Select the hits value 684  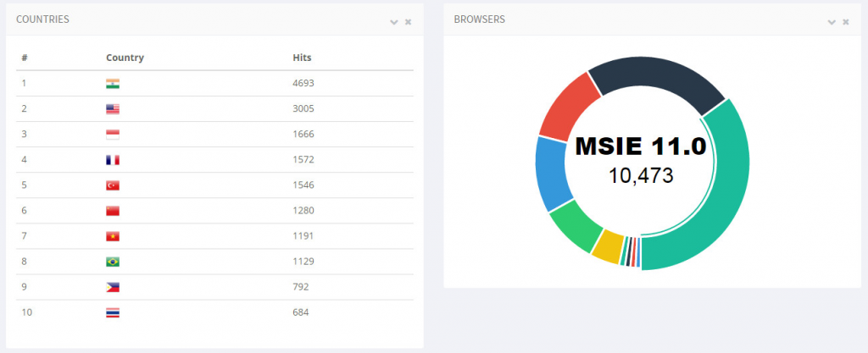301,312
